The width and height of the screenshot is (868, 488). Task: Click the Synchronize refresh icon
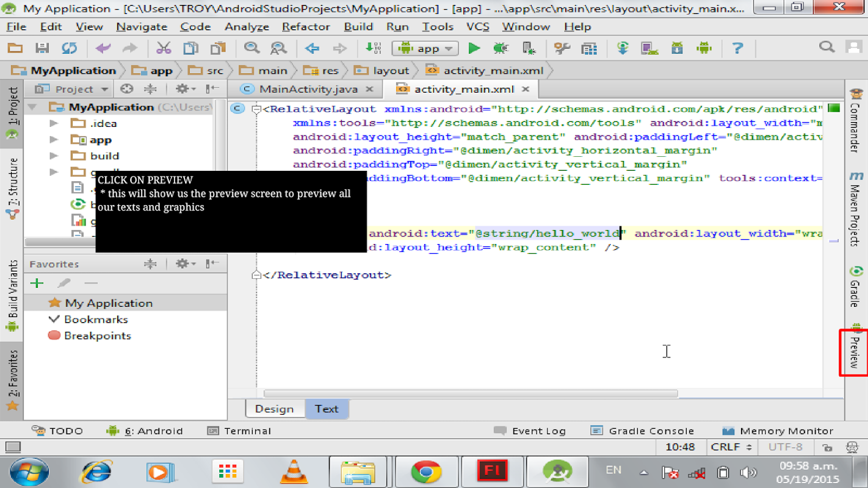point(69,48)
